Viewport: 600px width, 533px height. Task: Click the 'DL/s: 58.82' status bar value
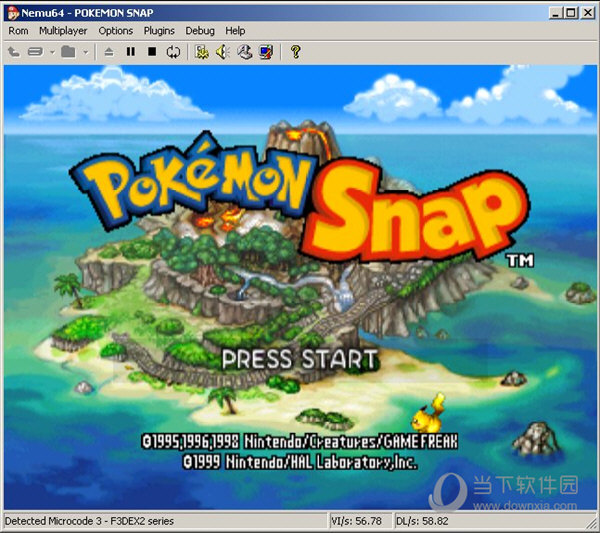(x=422, y=521)
